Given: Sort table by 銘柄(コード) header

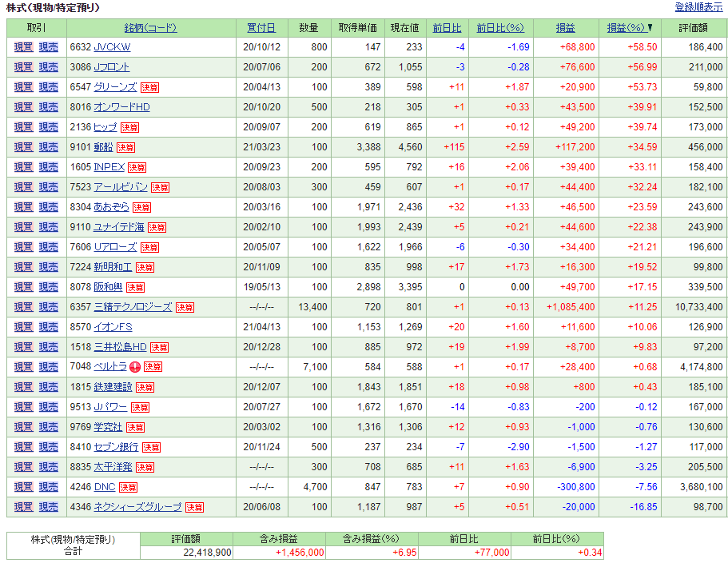Looking at the screenshot, I should click(x=150, y=28).
